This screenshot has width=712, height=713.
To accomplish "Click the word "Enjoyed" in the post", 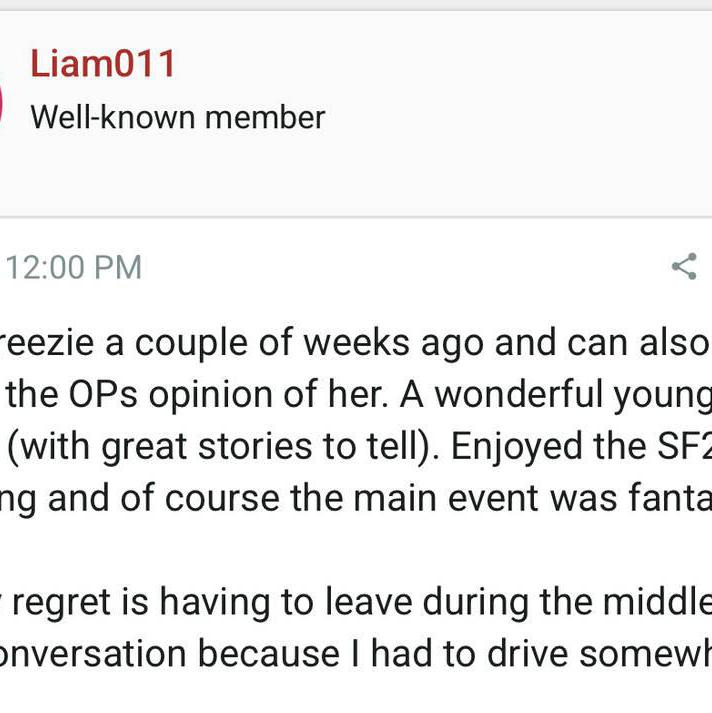I will pos(521,446).
